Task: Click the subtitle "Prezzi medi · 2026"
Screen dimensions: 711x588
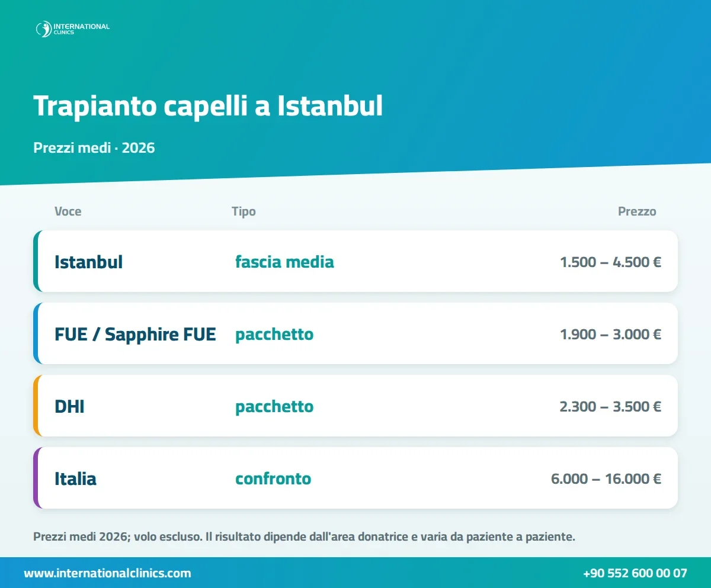Action: pos(94,147)
